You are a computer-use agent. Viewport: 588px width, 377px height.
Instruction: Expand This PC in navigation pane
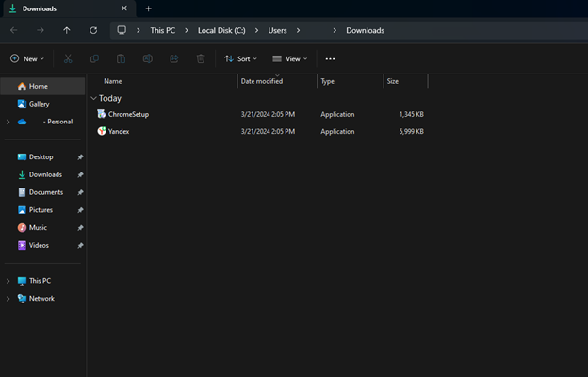8,281
